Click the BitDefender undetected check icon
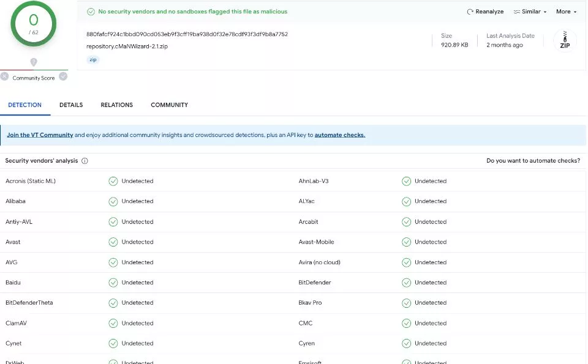The image size is (588, 364). click(407, 283)
